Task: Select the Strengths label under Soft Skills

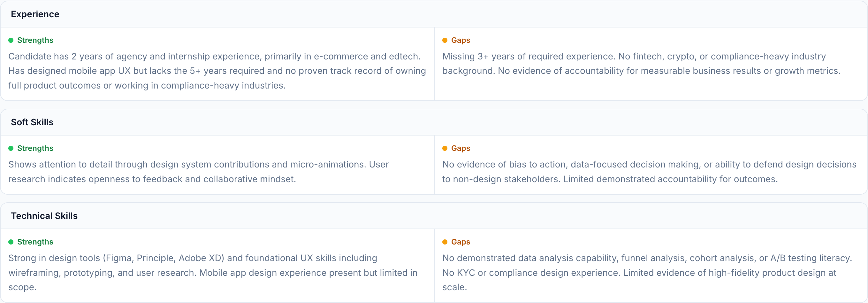Action: [35, 148]
